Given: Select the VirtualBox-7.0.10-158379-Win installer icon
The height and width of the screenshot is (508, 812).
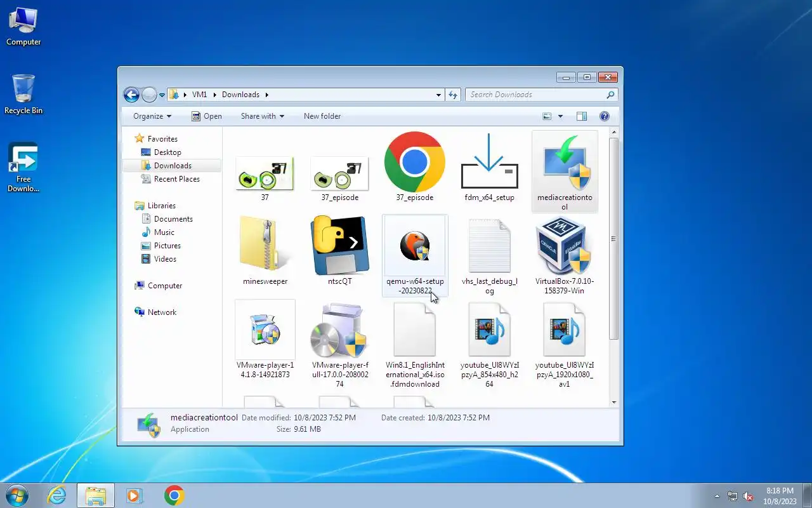Looking at the screenshot, I should coord(564,245).
